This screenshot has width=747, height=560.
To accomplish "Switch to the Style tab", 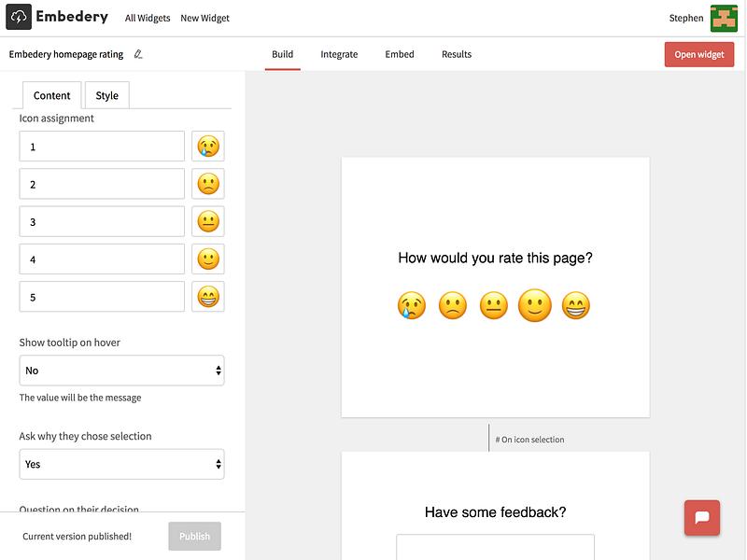I will point(106,95).
